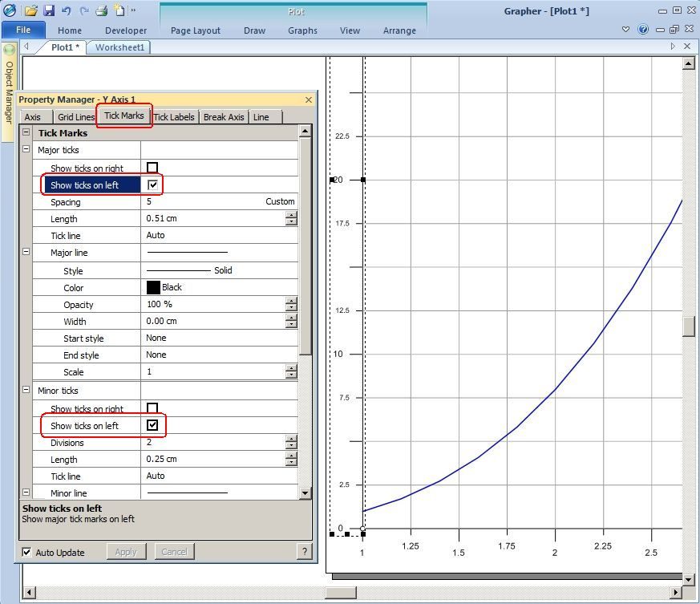Click the help question button in Property Manager
This screenshot has height=604, width=700.
click(305, 551)
